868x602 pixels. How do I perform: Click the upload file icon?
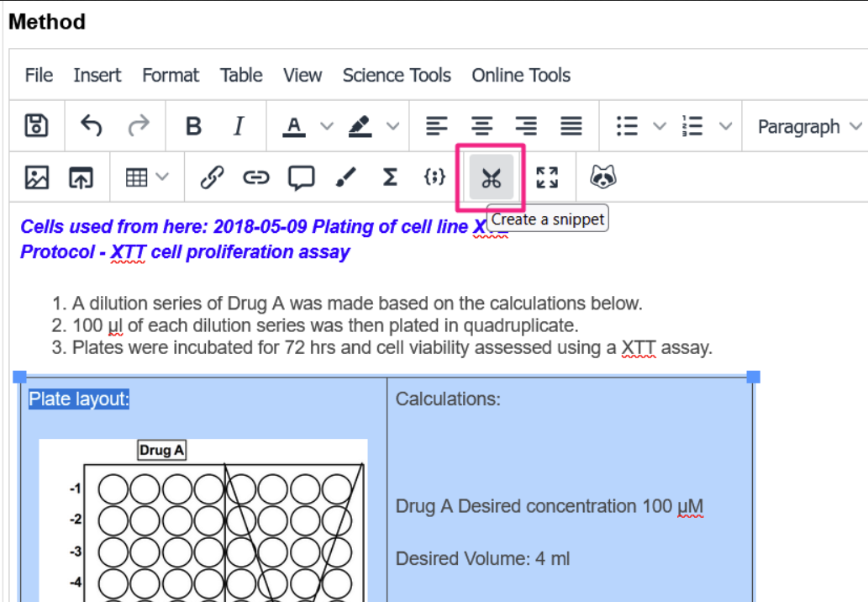click(x=81, y=177)
